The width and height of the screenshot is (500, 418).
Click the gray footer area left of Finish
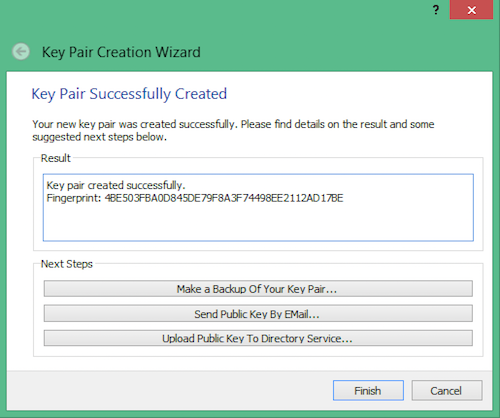coord(167,390)
